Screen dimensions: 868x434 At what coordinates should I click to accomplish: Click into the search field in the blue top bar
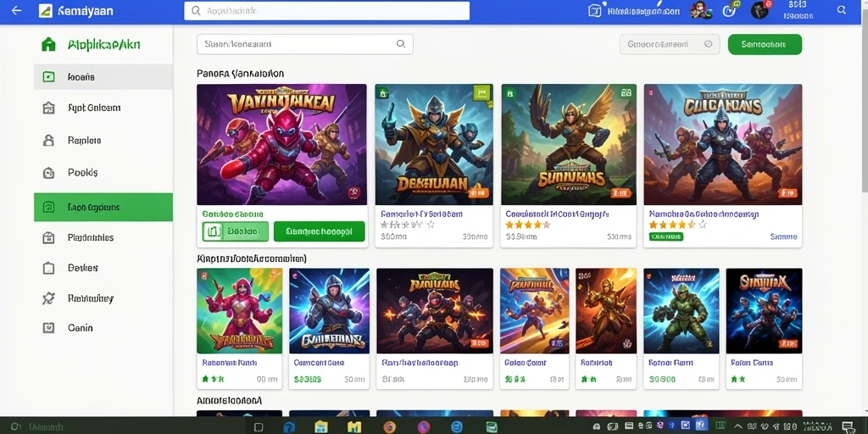(x=326, y=10)
